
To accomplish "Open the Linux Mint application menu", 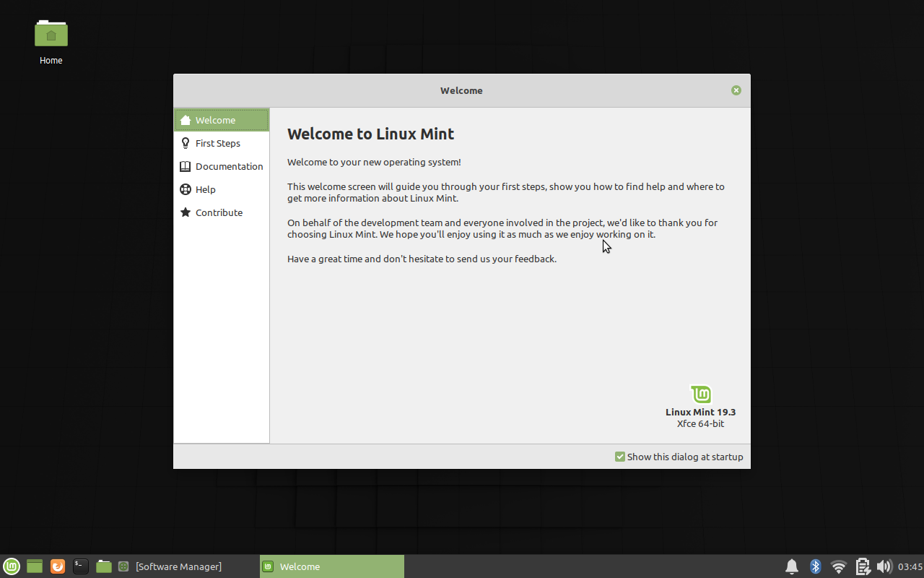I will [x=11, y=566].
